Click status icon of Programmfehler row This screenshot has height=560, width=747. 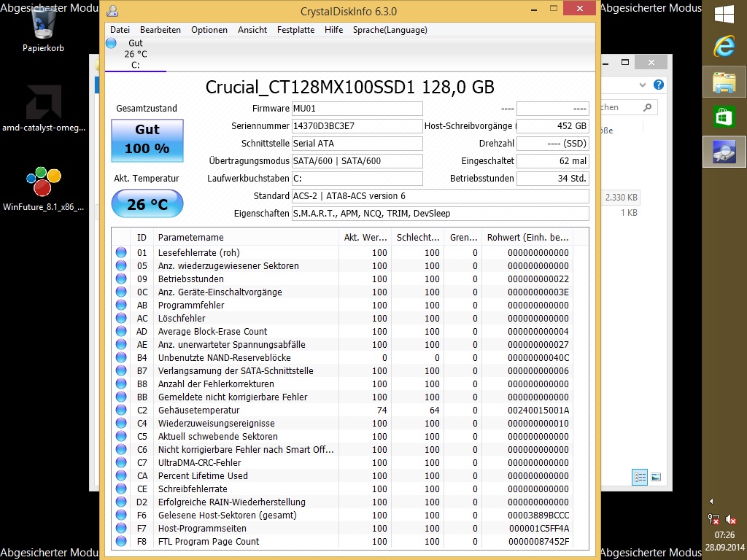pyautogui.click(x=121, y=306)
